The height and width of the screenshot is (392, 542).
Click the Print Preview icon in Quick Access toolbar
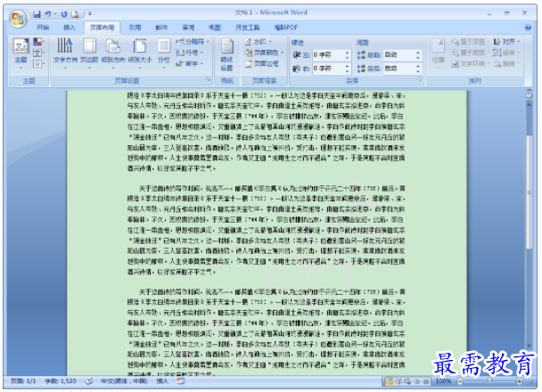[x=75, y=14]
